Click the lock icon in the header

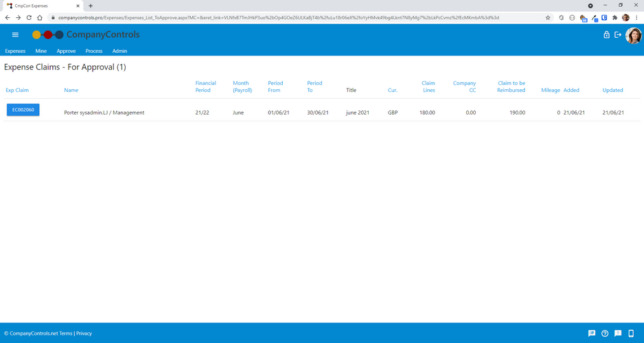coord(606,35)
